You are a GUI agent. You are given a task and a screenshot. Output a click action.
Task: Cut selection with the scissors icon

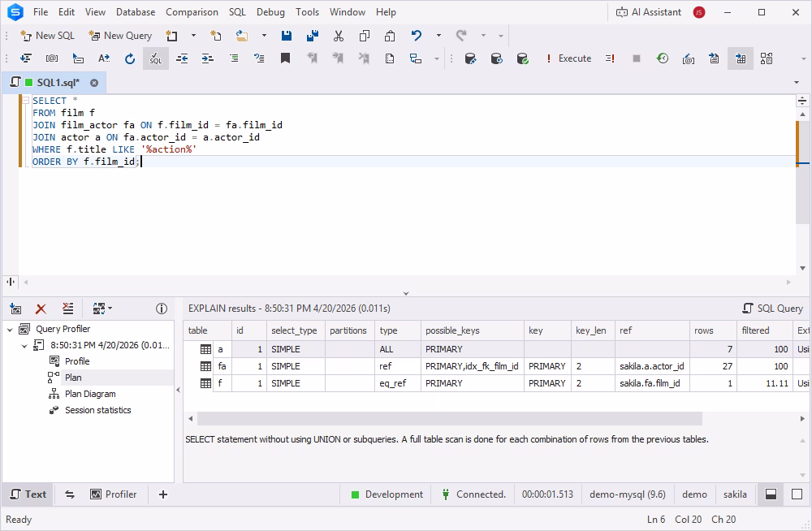click(x=338, y=36)
